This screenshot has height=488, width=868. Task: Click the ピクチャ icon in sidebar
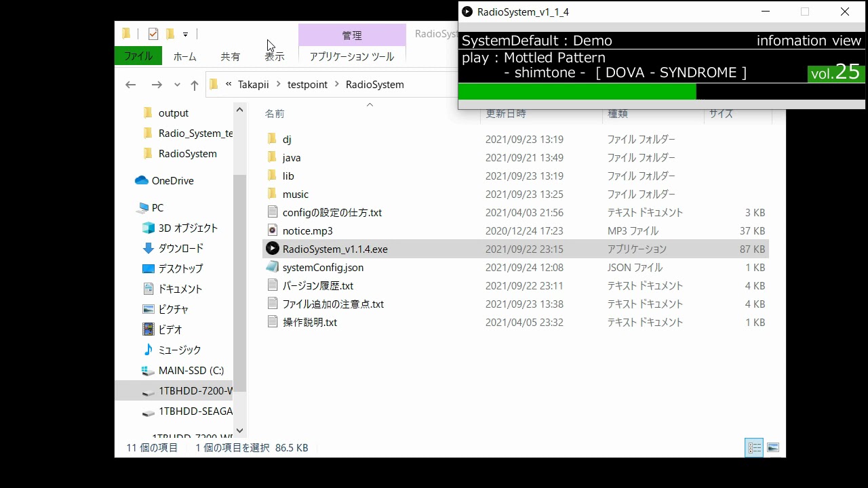pyautogui.click(x=149, y=309)
